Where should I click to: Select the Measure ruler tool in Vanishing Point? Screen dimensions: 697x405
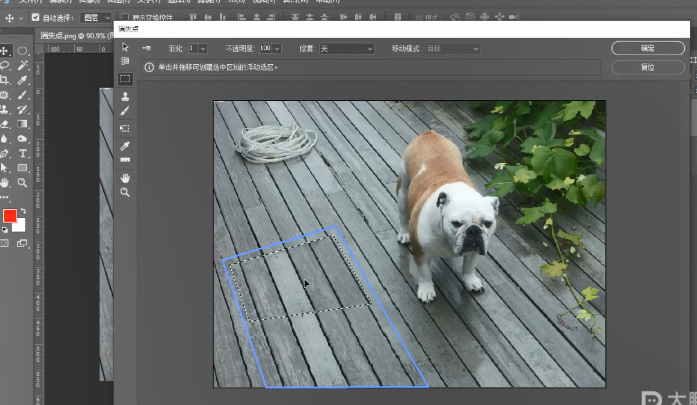[x=125, y=159]
